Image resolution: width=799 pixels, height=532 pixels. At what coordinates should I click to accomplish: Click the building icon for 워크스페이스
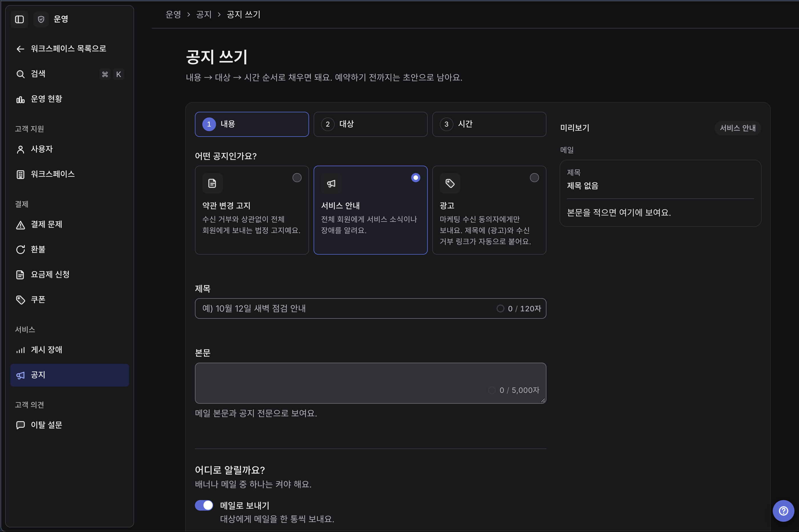click(20, 174)
